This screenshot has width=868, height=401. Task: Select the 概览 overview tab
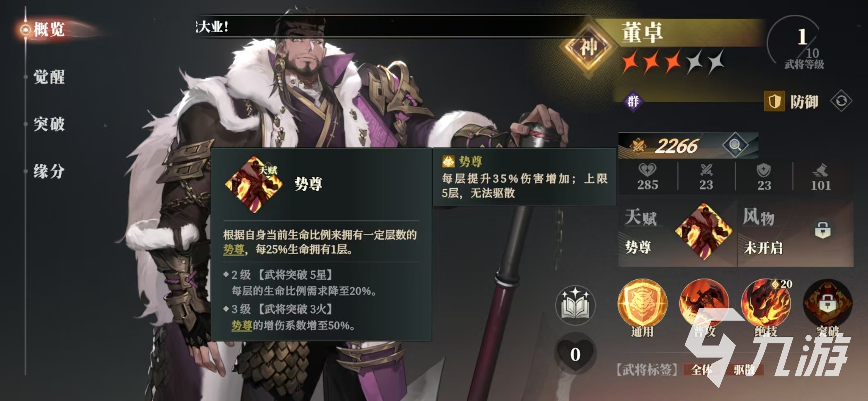pyautogui.click(x=49, y=30)
